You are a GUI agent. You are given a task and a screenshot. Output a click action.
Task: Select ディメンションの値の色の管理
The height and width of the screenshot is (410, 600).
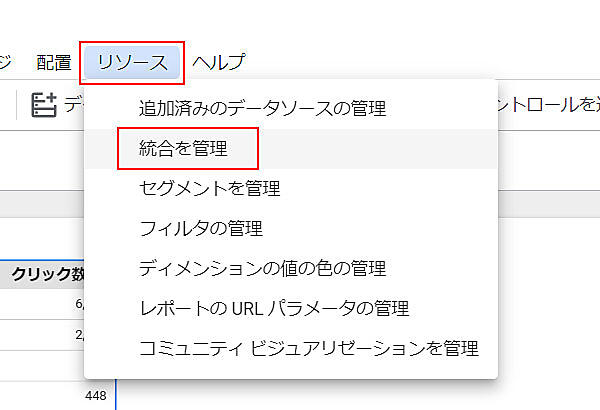tap(291, 268)
